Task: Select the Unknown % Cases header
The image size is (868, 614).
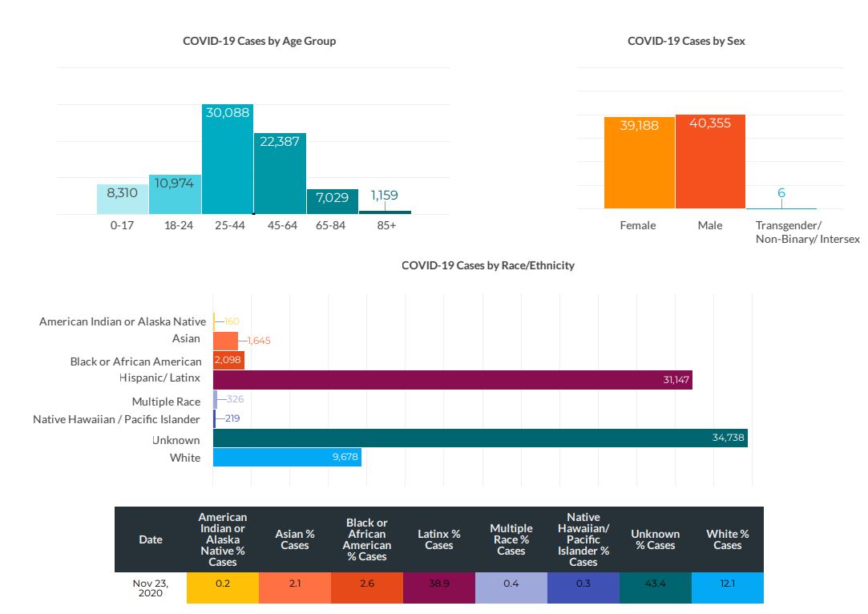Action: [655, 539]
